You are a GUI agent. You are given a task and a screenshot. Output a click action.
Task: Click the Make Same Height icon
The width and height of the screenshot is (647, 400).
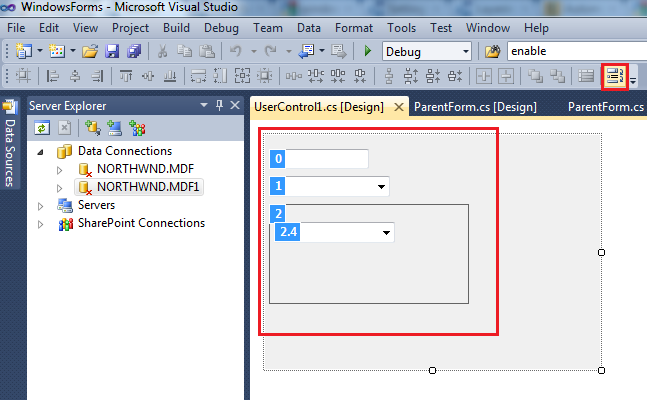pos(220,76)
